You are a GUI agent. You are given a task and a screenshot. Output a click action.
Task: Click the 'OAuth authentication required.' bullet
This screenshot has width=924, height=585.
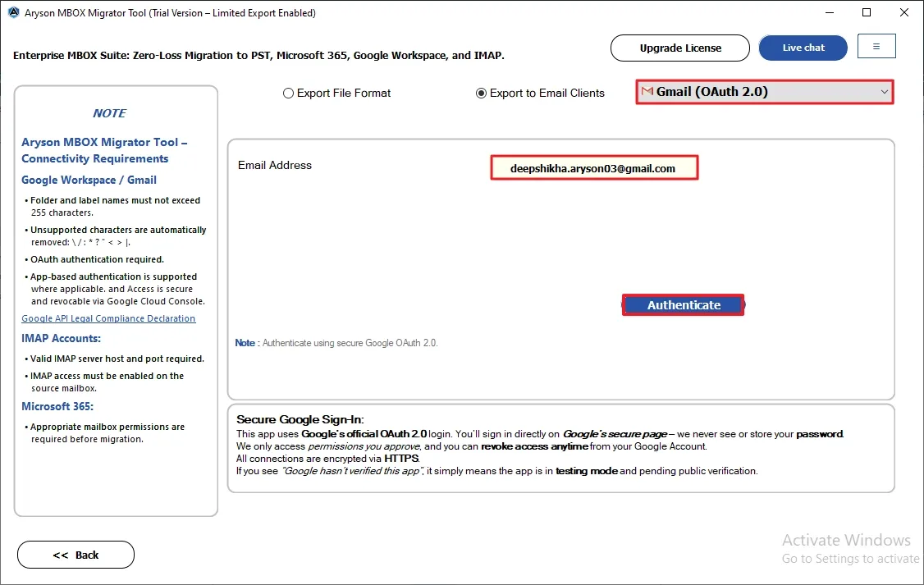tap(97, 259)
